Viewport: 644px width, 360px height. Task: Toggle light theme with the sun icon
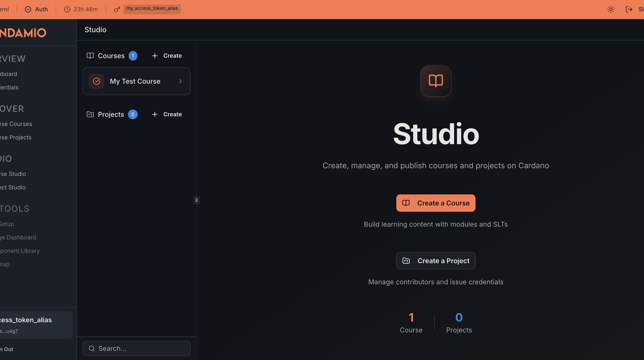click(x=611, y=9)
